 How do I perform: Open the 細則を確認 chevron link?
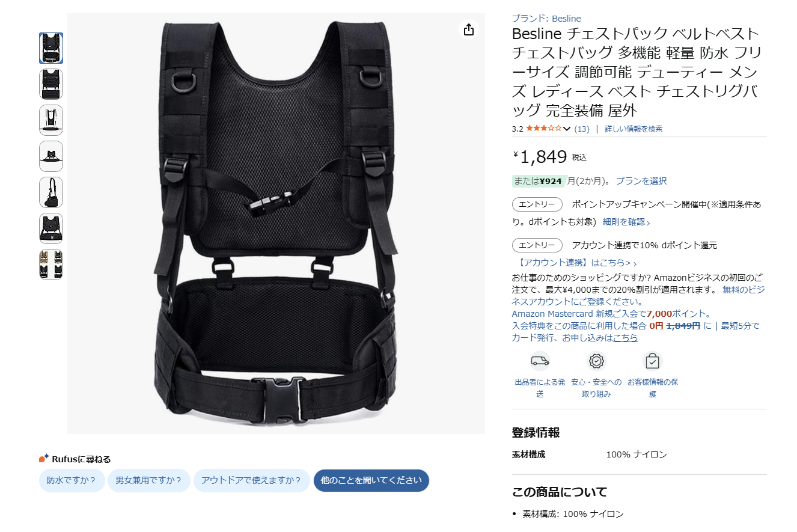click(x=626, y=222)
